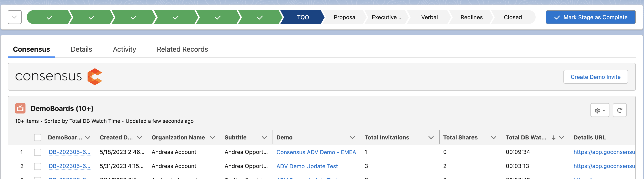Click the Consensus orange logo

coord(95,77)
